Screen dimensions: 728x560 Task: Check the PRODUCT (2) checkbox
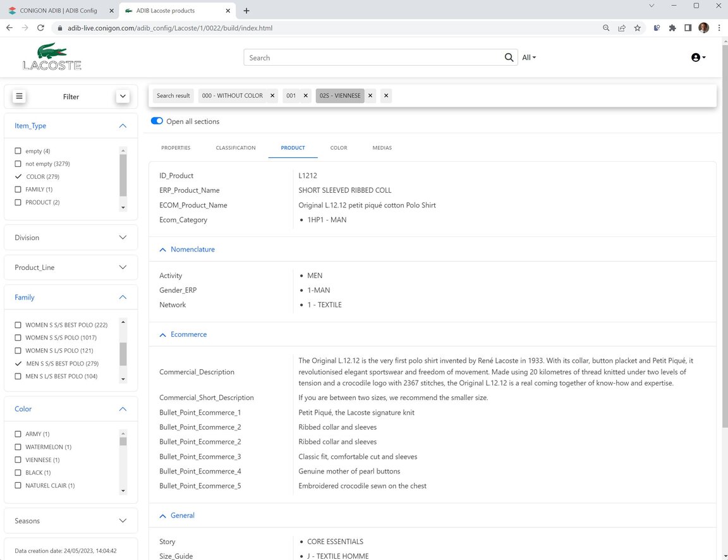pyautogui.click(x=18, y=202)
